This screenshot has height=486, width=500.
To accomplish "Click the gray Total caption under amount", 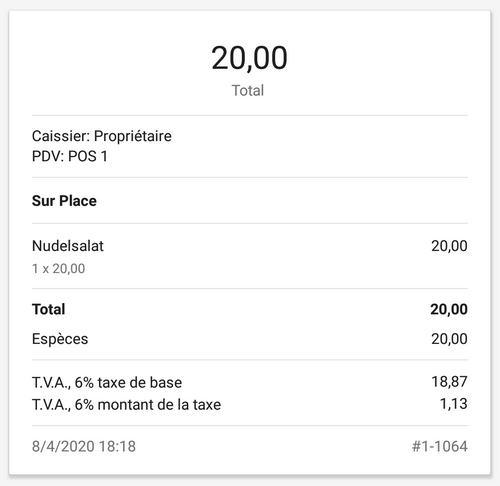I will pyautogui.click(x=248, y=91).
